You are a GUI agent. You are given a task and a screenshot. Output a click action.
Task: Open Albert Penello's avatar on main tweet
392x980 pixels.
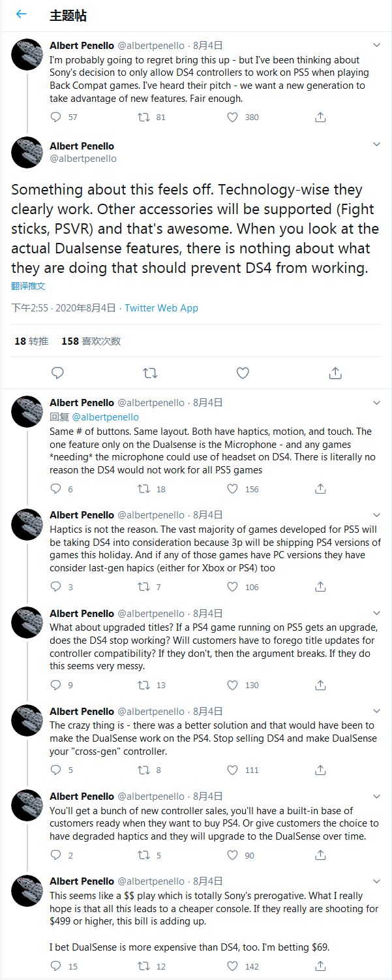27,152
